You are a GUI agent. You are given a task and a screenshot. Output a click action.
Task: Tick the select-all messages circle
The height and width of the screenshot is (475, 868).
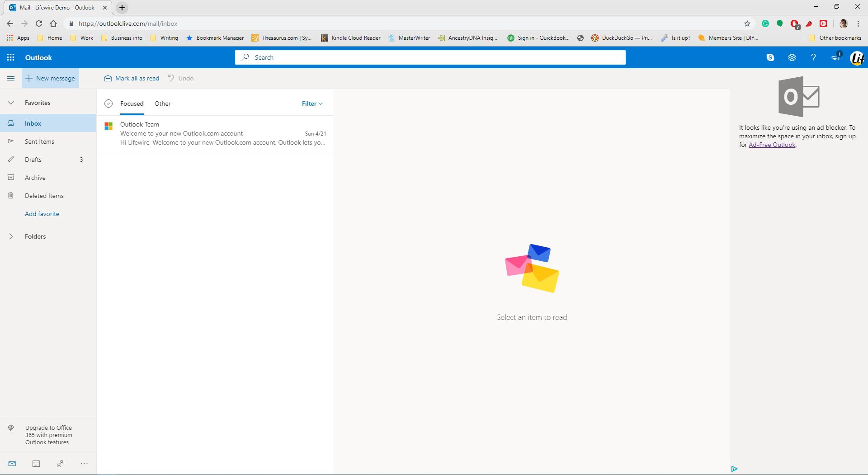(x=108, y=103)
